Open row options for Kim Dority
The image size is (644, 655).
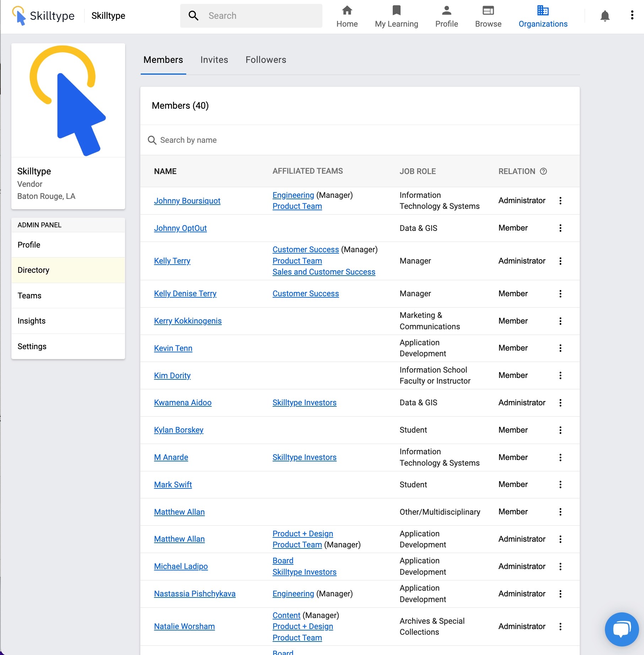click(560, 375)
